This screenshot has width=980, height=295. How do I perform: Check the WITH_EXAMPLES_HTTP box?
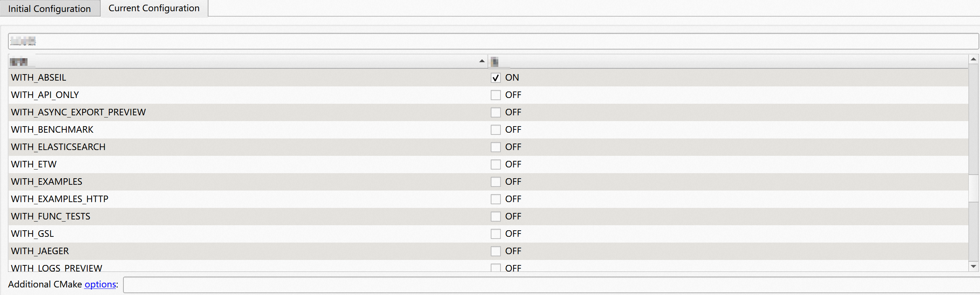[495, 199]
